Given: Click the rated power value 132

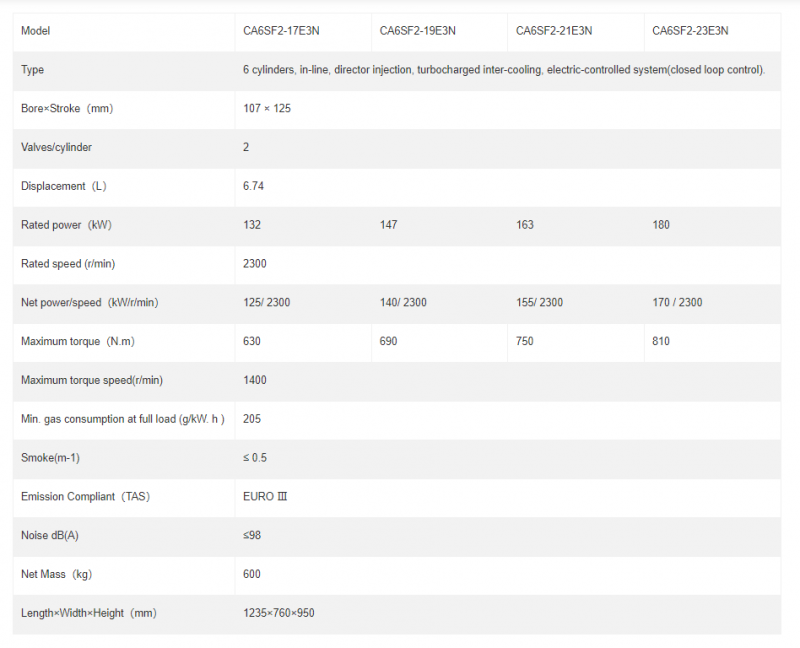Looking at the screenshot, I should click(252, 225).
